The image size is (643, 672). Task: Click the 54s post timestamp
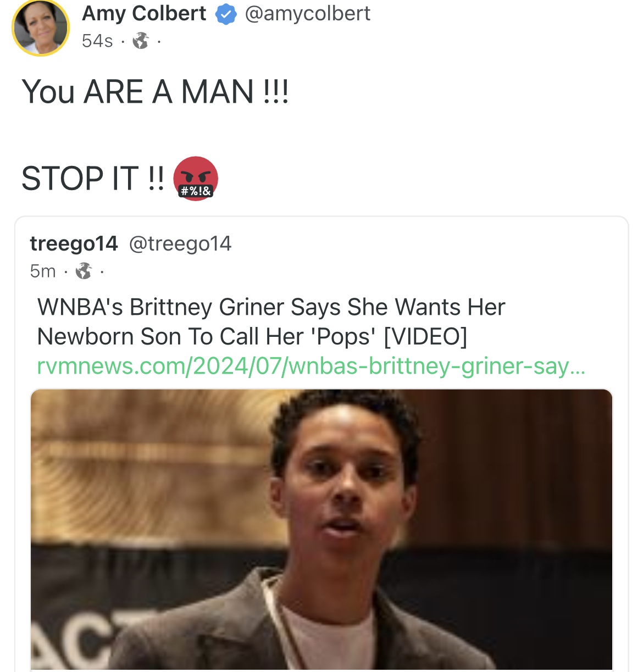tap(97, 41)
